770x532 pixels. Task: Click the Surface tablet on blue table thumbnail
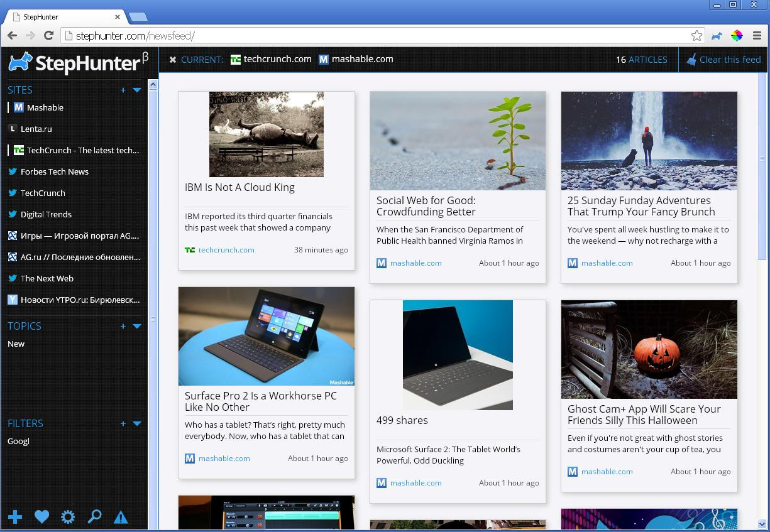[267, 336]
